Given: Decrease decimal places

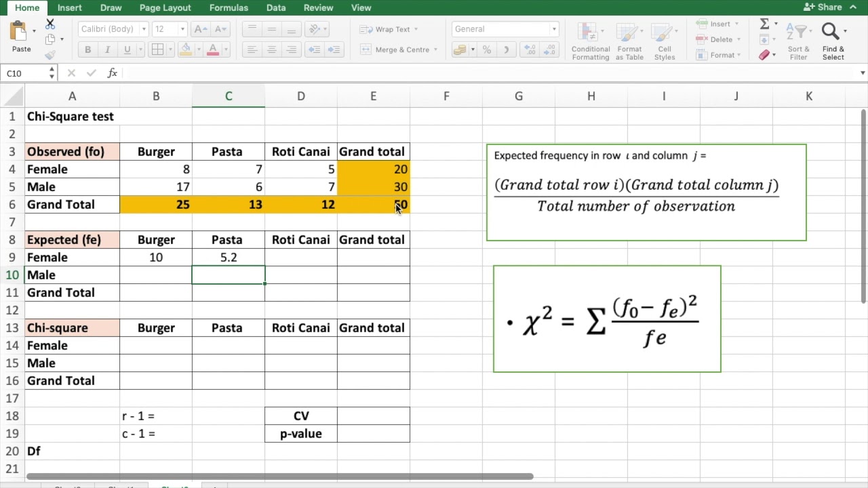Looking at the screenshot, I should 549,49.
